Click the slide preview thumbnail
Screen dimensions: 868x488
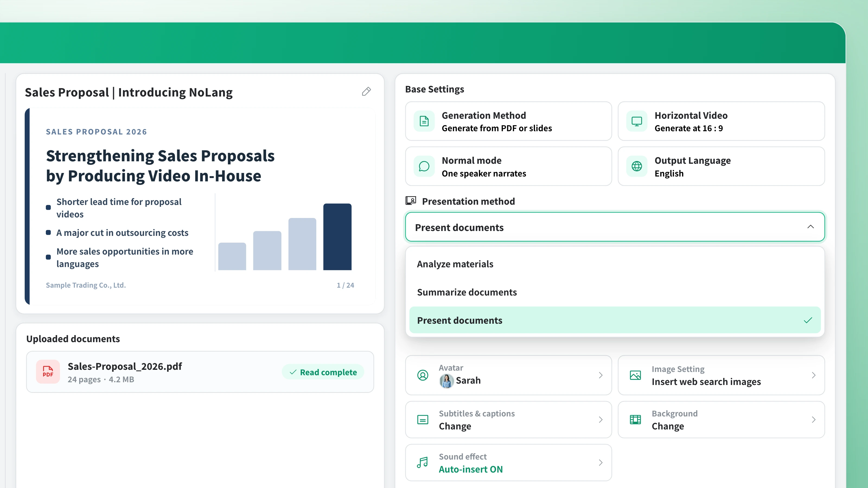[x=200, y=206]
